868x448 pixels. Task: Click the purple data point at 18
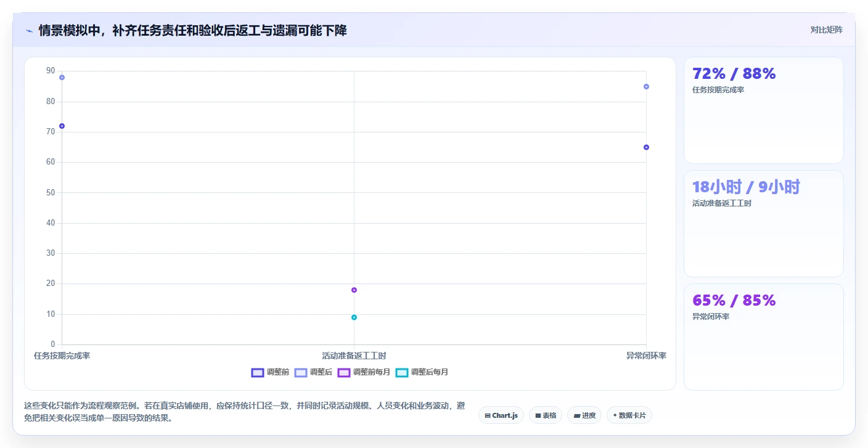[x=354, y=290]
